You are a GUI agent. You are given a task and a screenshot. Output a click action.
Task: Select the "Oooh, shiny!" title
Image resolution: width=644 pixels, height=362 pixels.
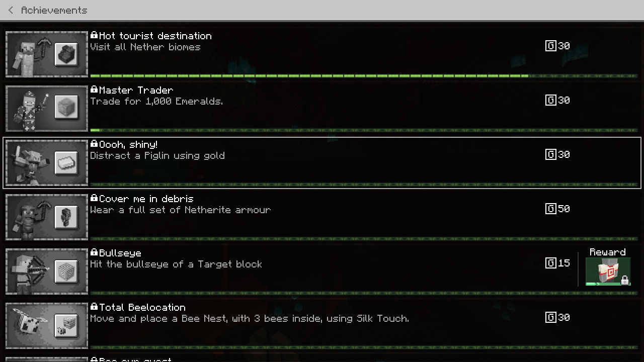click(x=128, y=145)
